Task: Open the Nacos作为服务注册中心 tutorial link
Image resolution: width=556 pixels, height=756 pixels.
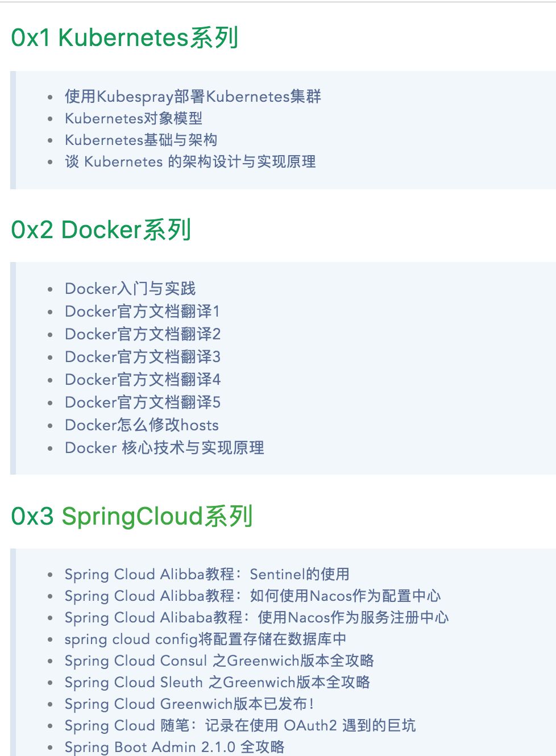Action: pos(256,617)
